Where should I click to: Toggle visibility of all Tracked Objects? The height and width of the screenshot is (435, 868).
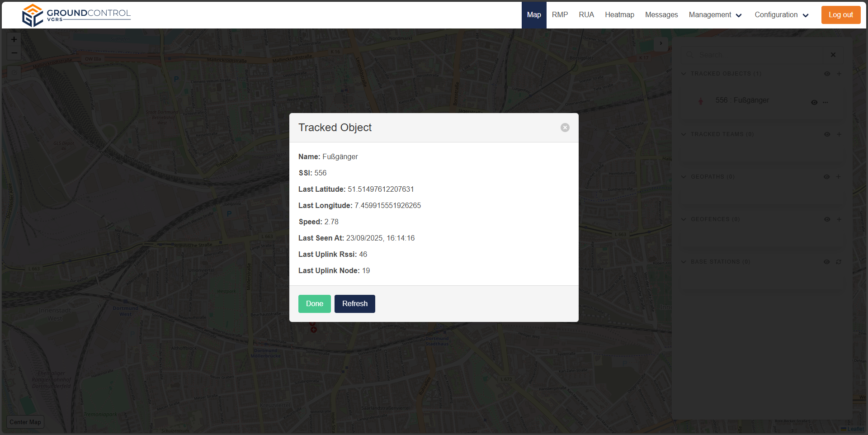click(827, 74)
